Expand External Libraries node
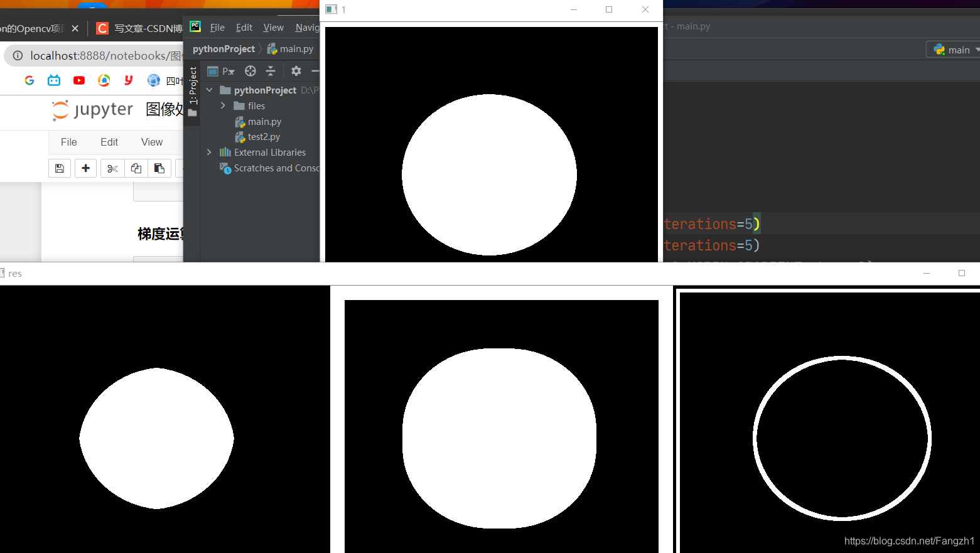The width and height of the screenshot is (980, 553). coord(209,153)
